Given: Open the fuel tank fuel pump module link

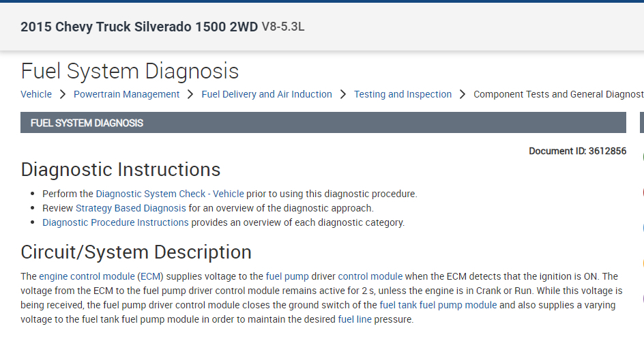Looking at the screenshot, I should (x=438, y=305).
